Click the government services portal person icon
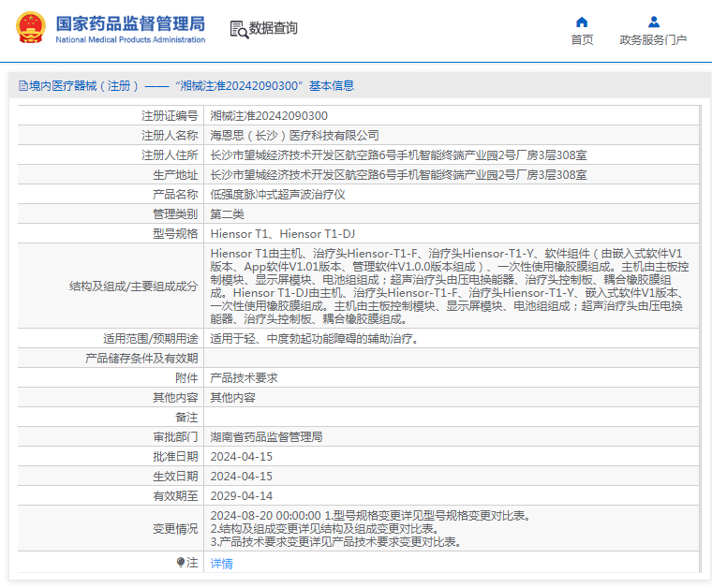Screen dimensions: 712x588 [653, 22]
